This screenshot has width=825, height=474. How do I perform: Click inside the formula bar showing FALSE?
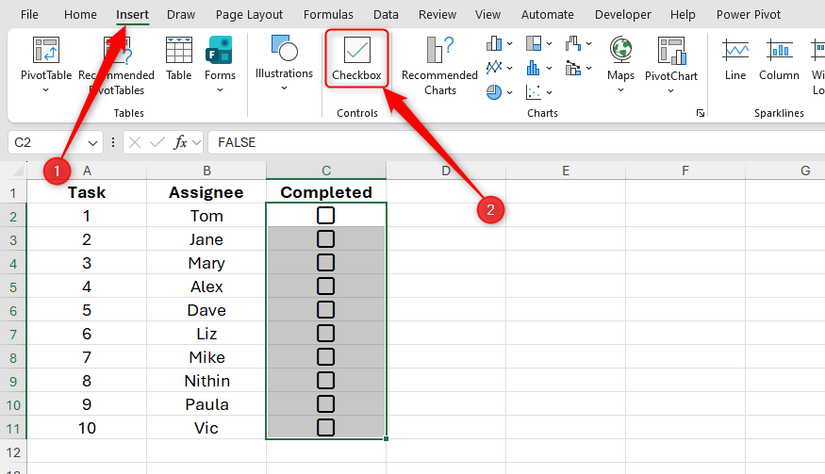pos(516,142)
